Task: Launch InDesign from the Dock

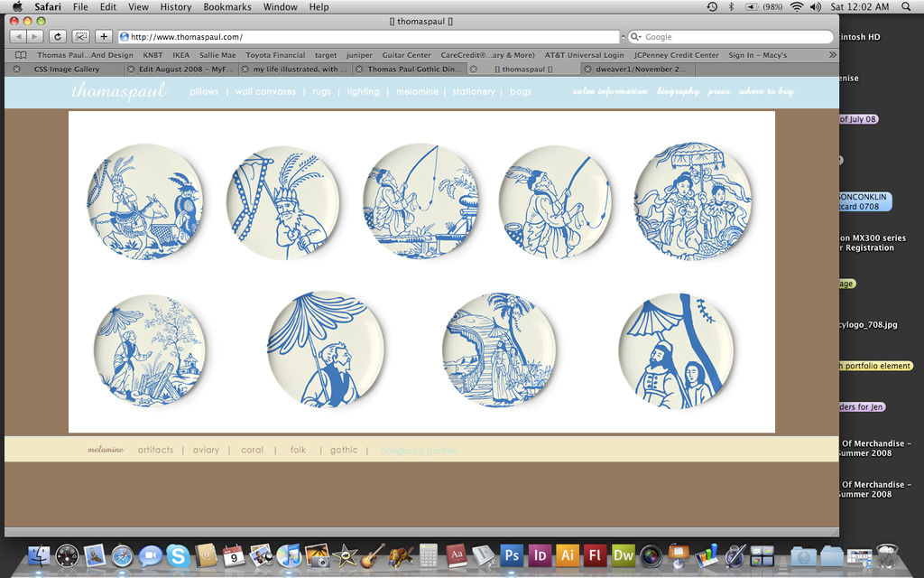Action: point(540,556)
